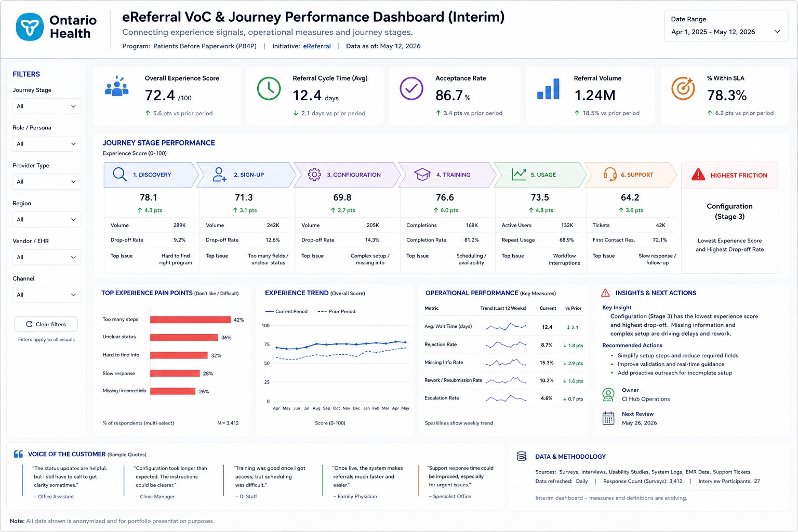Click the CI Hub Operations owner text

[x=646, y=399]
